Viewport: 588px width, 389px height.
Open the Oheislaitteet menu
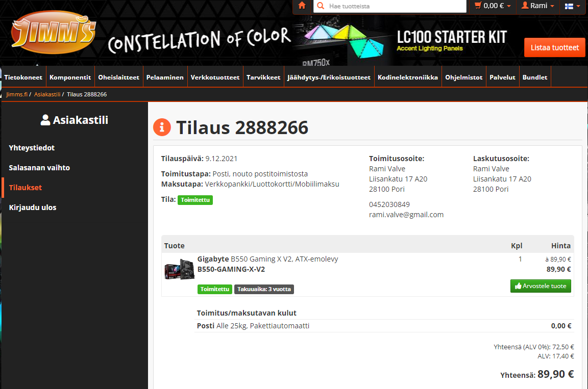(x=118, y=77)
